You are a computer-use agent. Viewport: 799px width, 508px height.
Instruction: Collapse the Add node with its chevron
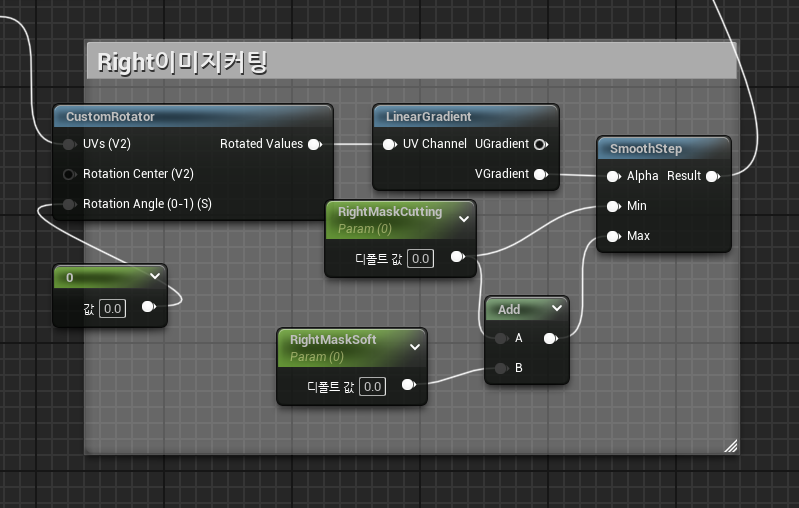pyautogui.click(x=557, y=308)
